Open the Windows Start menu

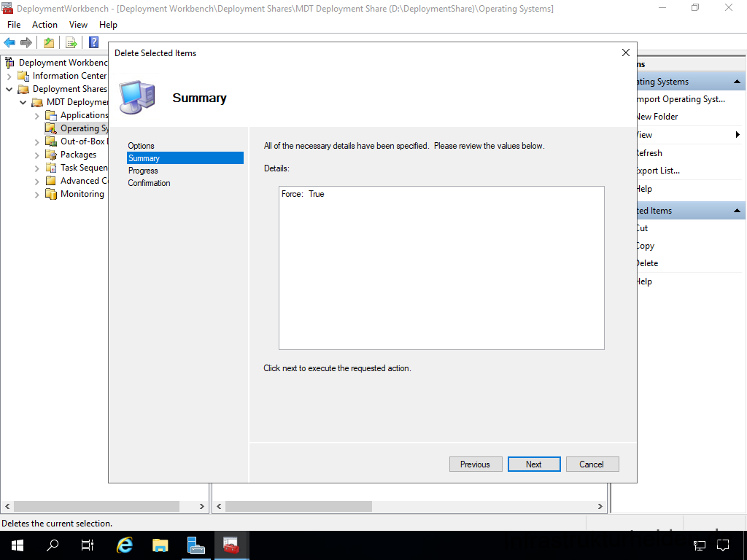[18, 545]
